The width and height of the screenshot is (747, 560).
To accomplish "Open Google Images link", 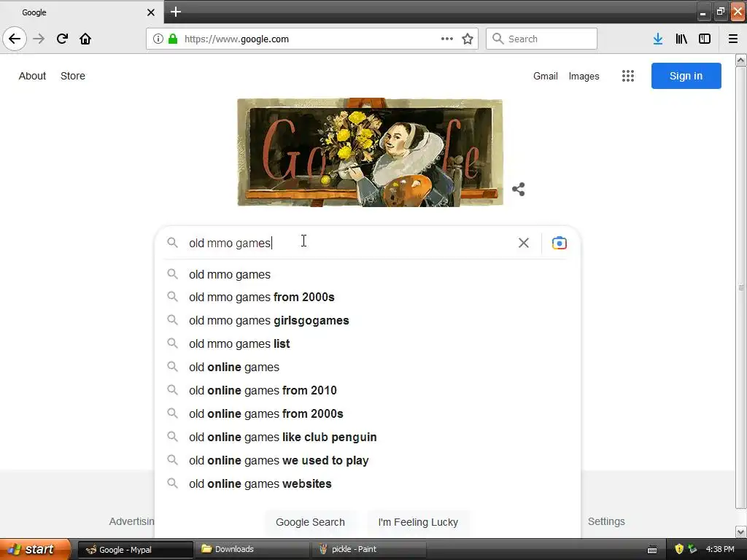I will tap(584, 76).
